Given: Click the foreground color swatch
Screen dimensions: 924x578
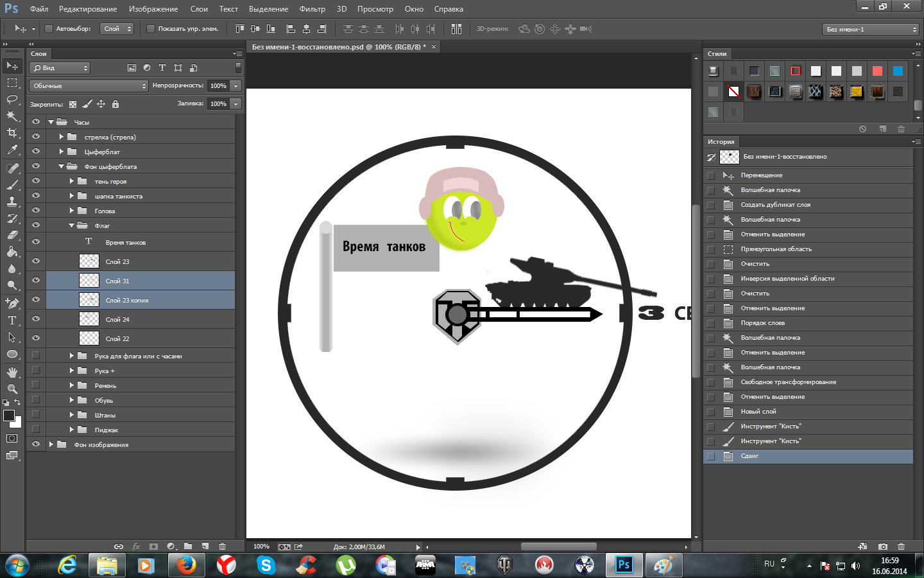Looking at the screenshot, I should [x=9, y=416].
